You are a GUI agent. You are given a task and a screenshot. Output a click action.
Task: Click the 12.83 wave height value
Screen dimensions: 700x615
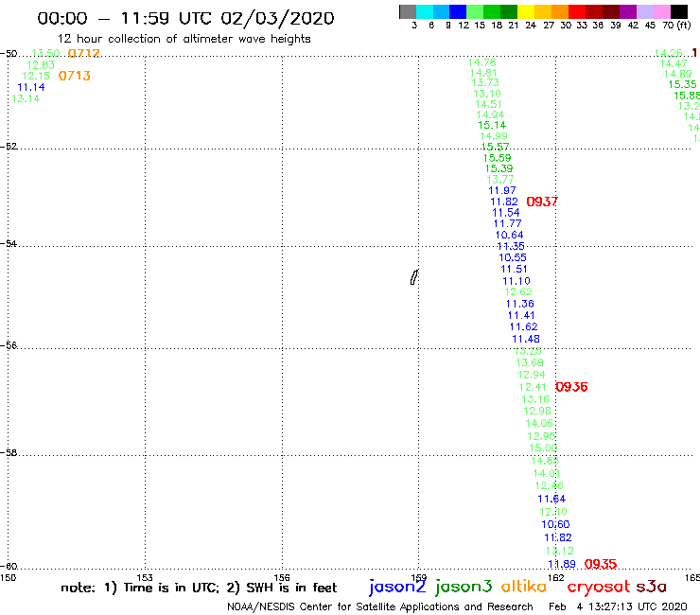tap(41, 65)
